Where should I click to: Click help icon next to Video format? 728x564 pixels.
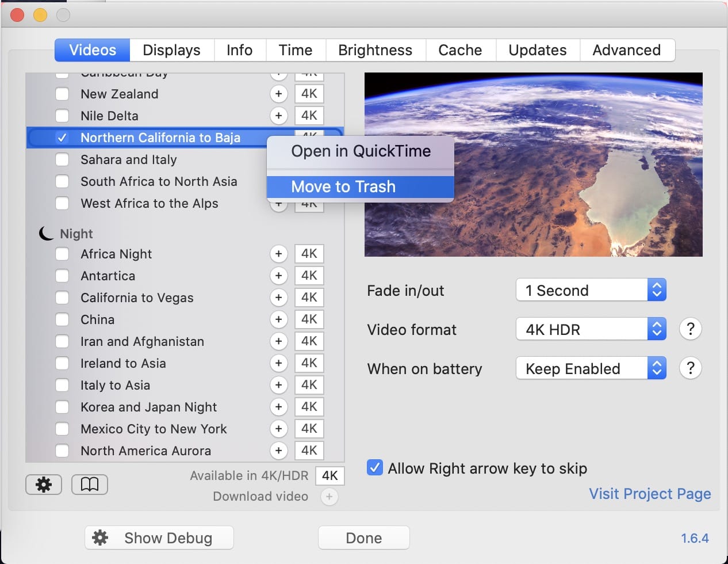(690, 329)
